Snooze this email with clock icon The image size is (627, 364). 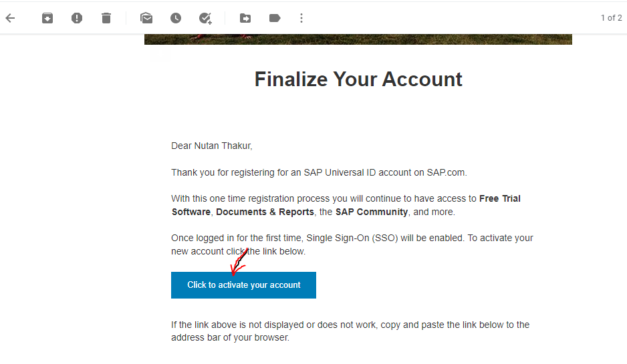click(176, 18)
